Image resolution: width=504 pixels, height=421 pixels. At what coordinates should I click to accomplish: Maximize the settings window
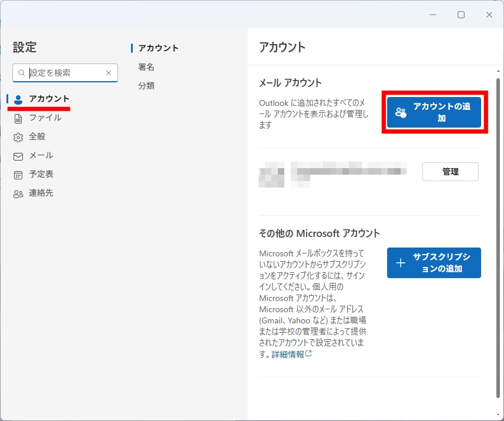click(461, 15)
